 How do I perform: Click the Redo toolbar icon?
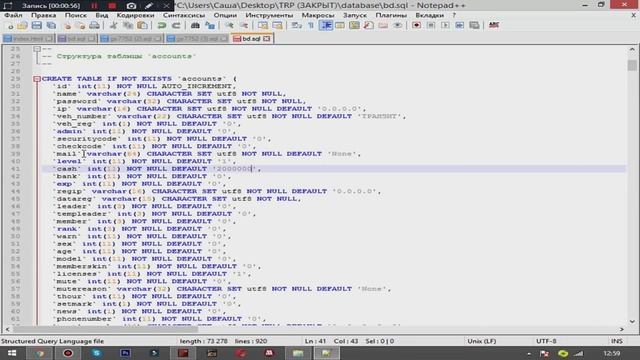click(176, 26)
